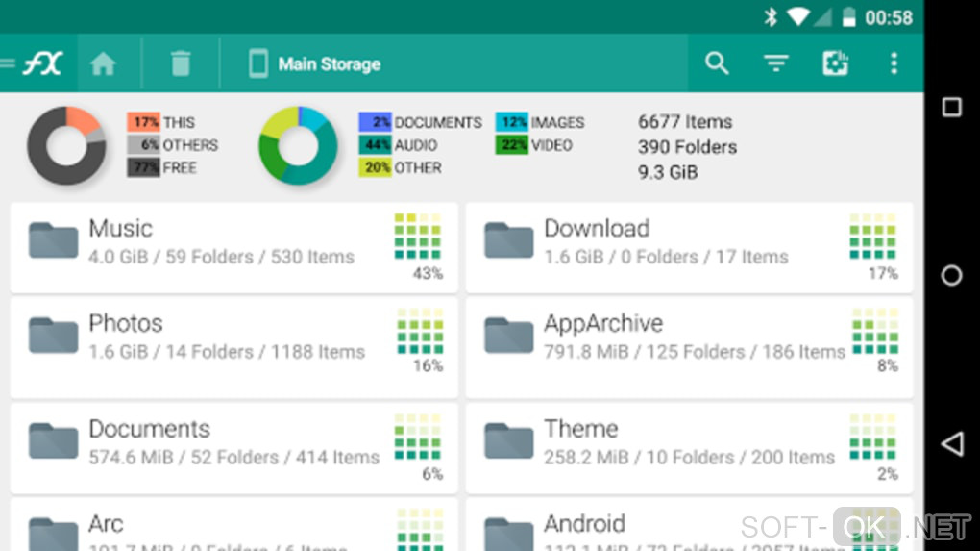Open the three-dot overflow menu
Viewport: 980px width, 551px height.
point(894,63)
